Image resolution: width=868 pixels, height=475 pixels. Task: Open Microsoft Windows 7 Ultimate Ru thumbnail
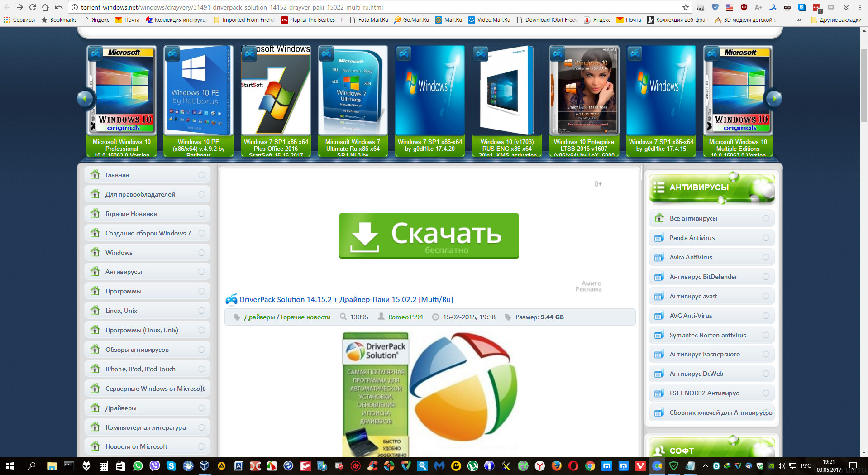point(353,91)
